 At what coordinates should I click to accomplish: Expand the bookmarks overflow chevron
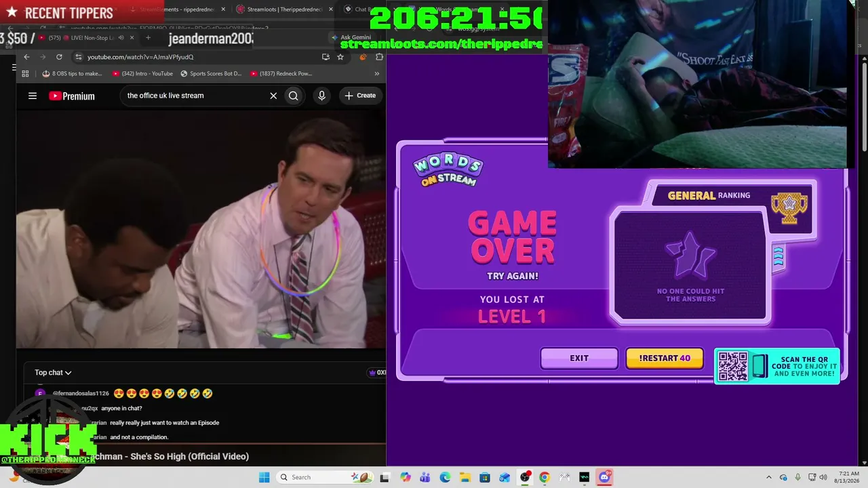[x=376, y=73]
